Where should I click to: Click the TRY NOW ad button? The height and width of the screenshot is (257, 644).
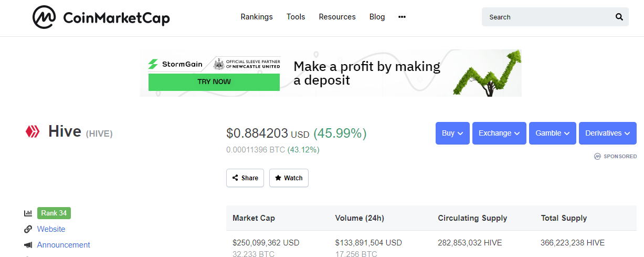214,82
